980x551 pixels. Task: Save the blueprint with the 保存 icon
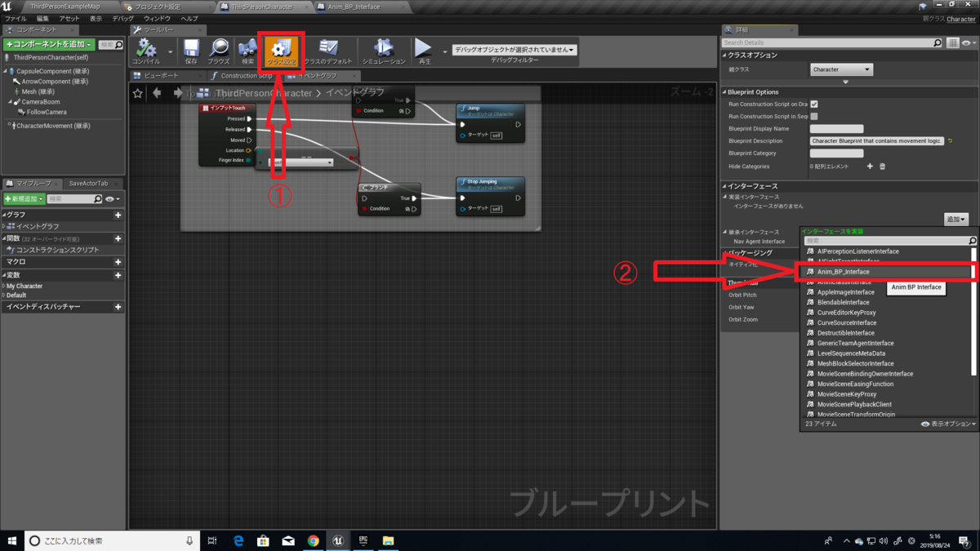click(x=191, y=51)
